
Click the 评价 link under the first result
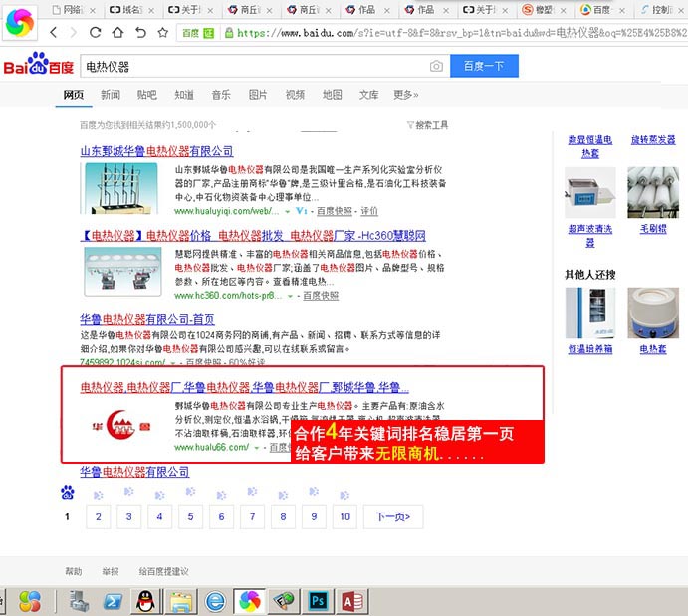pyautogui.click(x=369, y=211)
